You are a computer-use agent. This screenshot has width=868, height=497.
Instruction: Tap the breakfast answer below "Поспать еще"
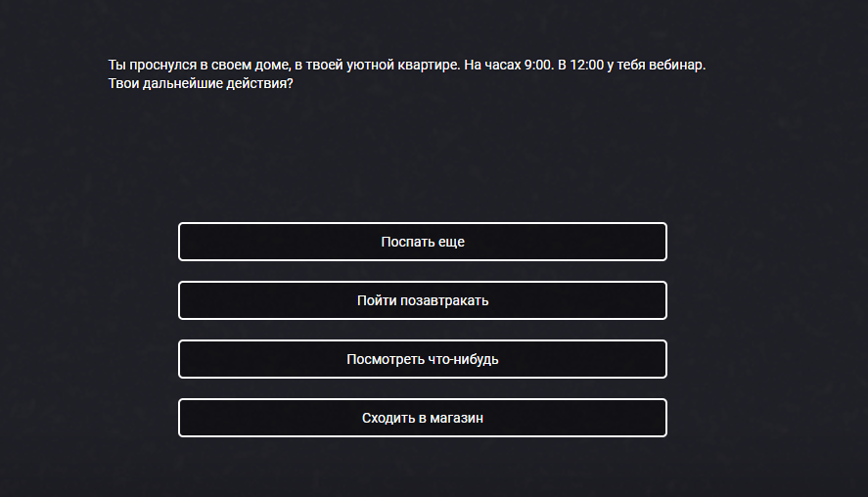pos(423,300)
